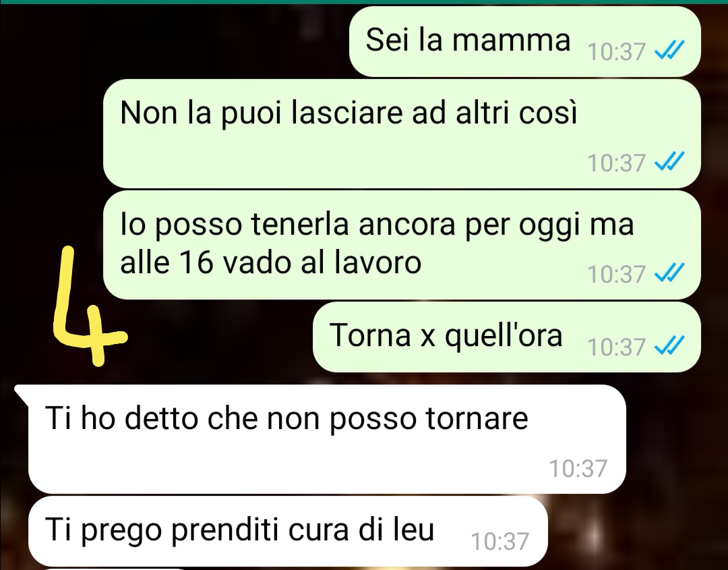Click bubble tail of 'Ti ho detto' message

pyautogui.click(x=22, y=393)
